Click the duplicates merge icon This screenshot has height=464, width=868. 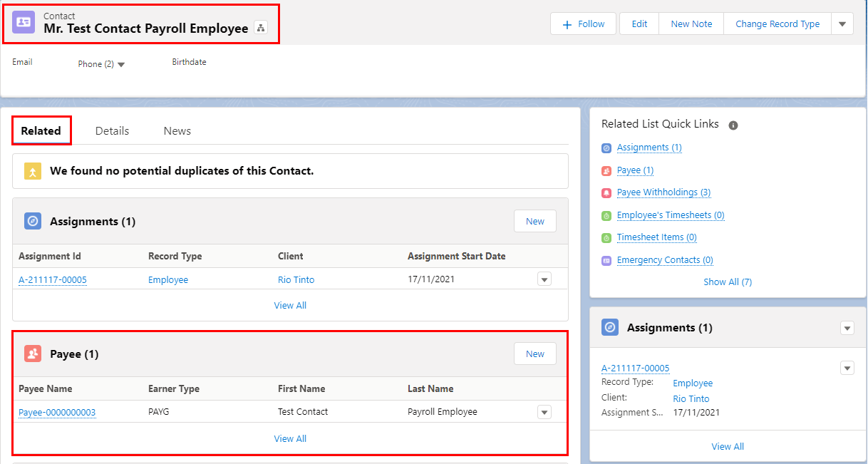(33, 171)
